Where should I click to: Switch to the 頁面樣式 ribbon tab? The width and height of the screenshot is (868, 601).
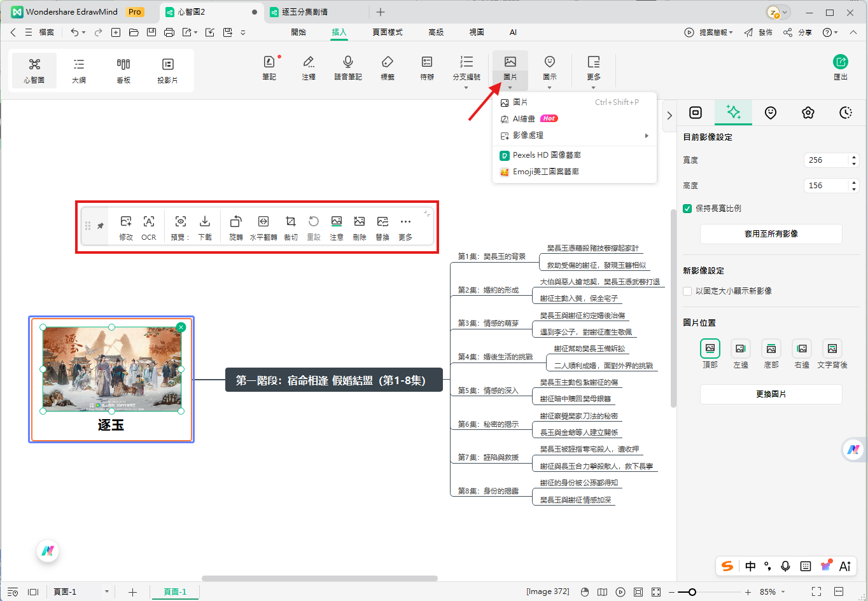387,32
